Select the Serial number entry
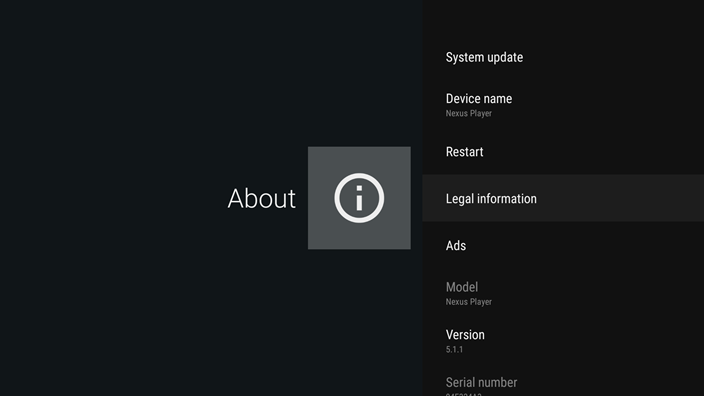This screenshot has width=704, height=396. coord(563,381)
